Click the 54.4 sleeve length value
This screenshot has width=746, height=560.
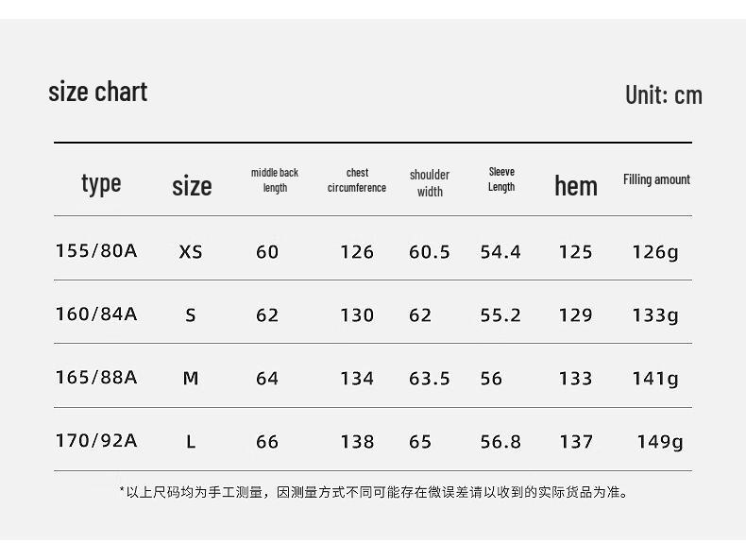click(500, 252)
